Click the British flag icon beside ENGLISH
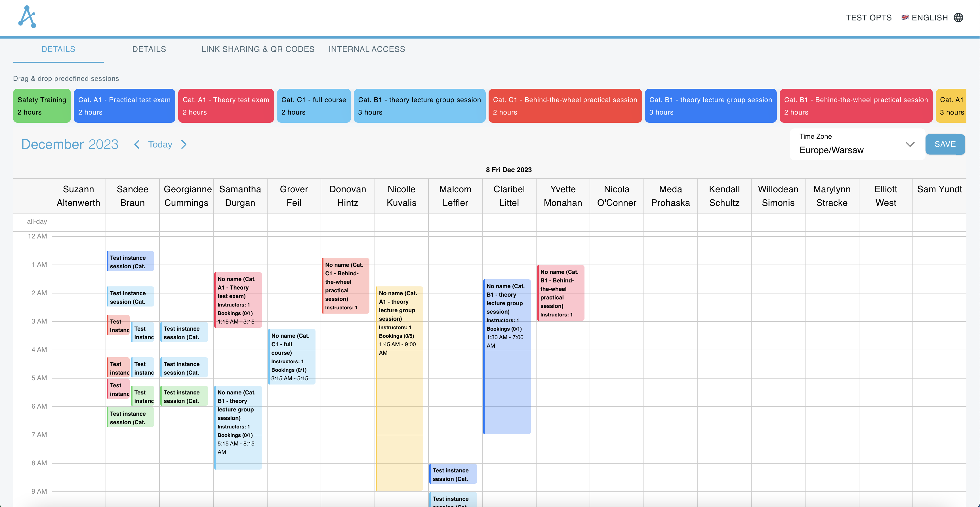 [905, 18]
